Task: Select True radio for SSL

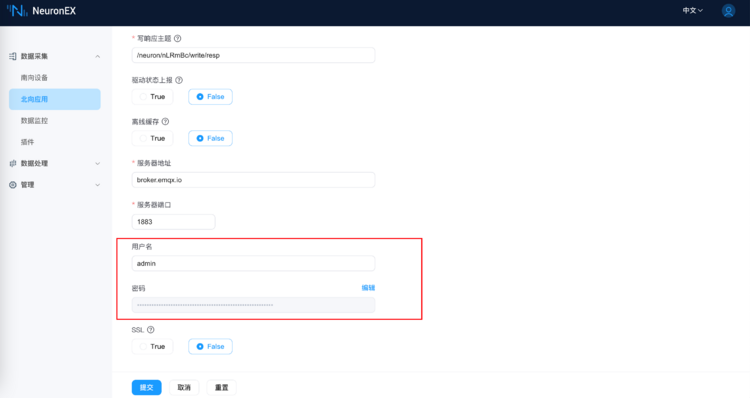Action: coord(152,346)
